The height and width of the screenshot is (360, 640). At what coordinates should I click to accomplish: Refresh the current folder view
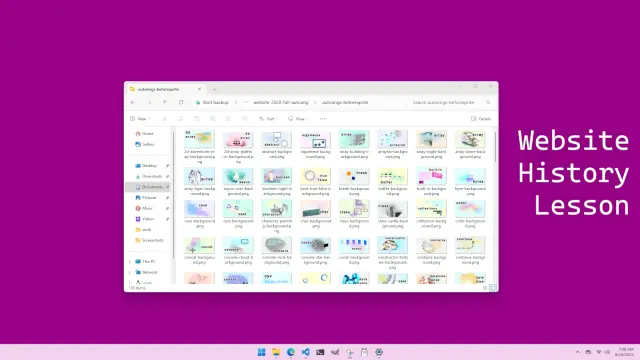181,102
